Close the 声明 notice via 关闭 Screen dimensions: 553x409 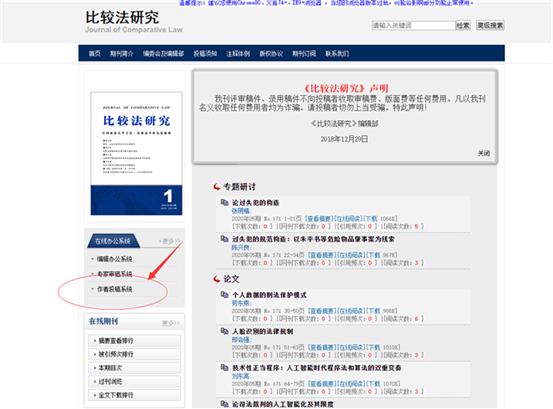(x=484, y=153)
